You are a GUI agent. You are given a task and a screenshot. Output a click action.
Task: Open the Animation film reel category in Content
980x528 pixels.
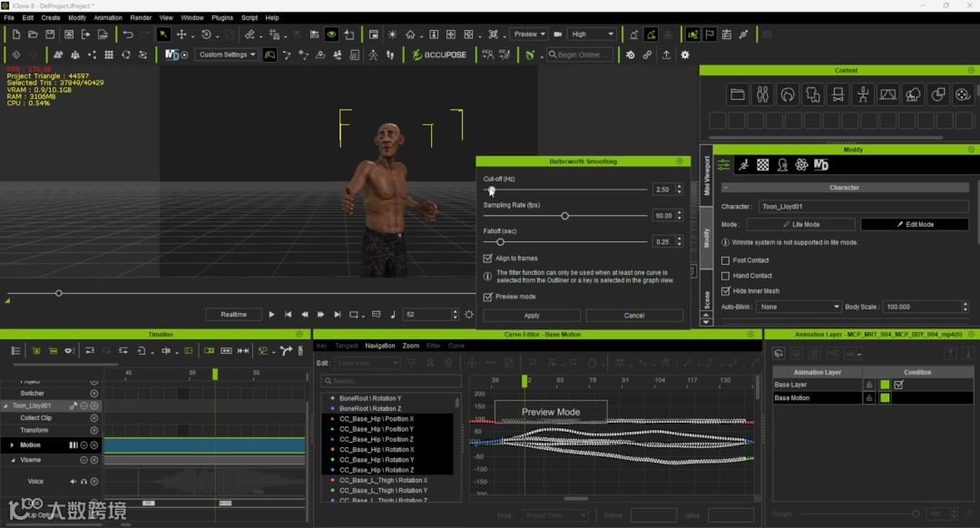click(963, 94)
